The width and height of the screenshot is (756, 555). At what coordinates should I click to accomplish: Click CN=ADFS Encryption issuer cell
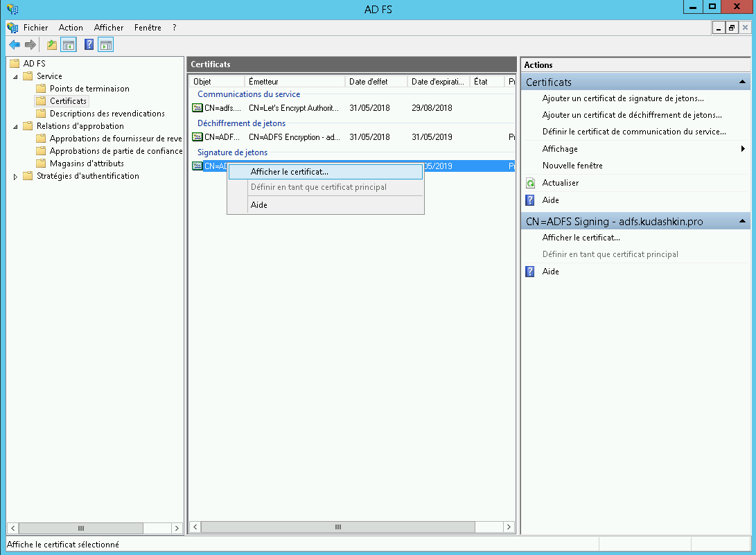tap(295, 137)
